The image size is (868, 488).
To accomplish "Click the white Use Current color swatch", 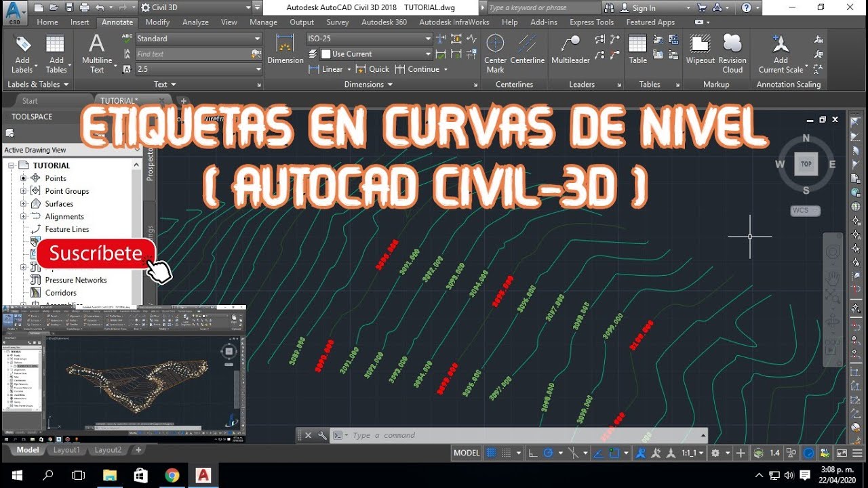I will (x=325, y=54).
